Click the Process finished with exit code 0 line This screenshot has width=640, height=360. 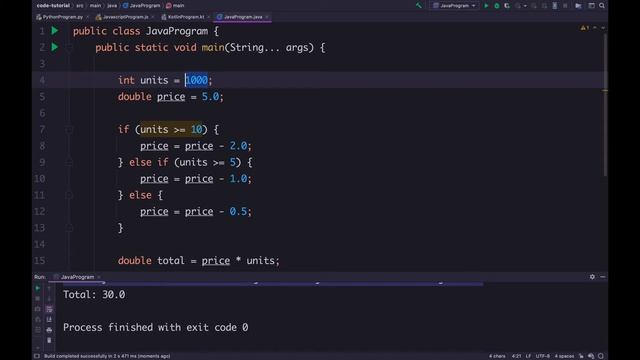pos(156,327)
